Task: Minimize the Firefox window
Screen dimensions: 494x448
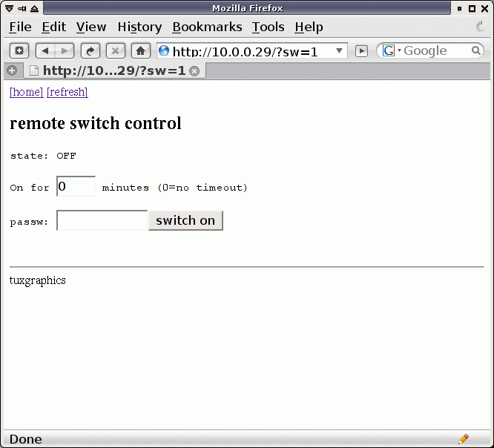Action: (460, 8)
